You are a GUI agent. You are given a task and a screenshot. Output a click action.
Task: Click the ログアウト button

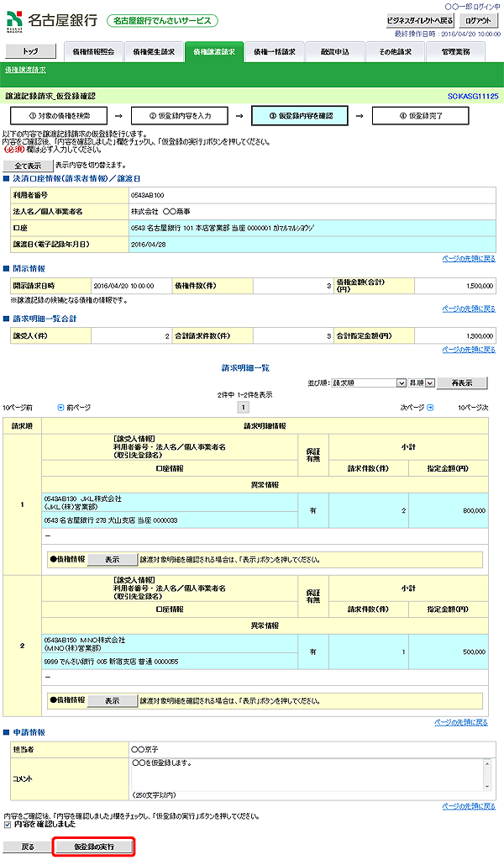coord(478,20)
